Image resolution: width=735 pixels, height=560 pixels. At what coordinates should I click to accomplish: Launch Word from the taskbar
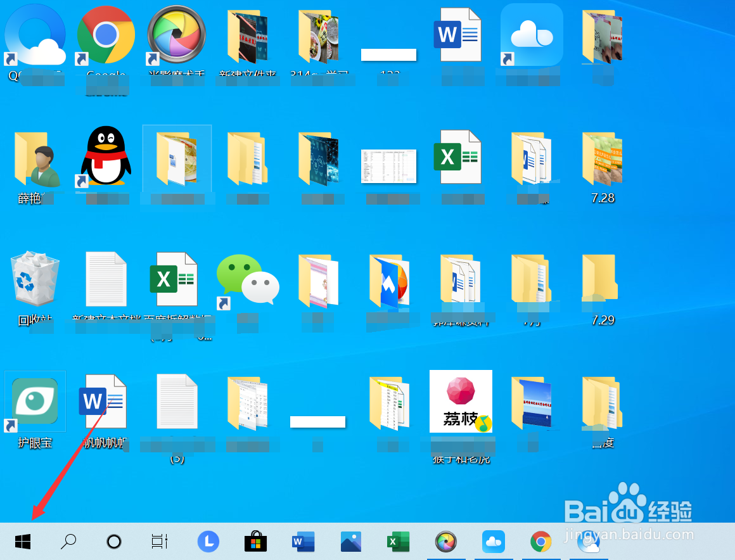tap(303, 542)
